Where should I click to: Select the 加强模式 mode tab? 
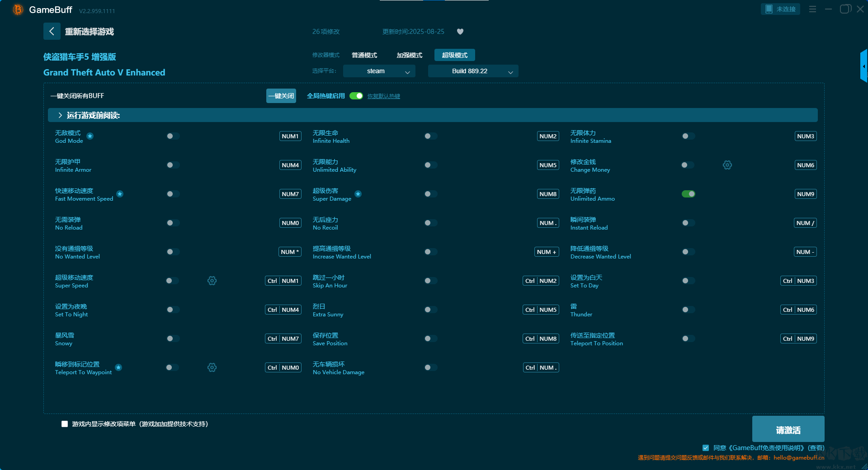[x=409, y=55]
